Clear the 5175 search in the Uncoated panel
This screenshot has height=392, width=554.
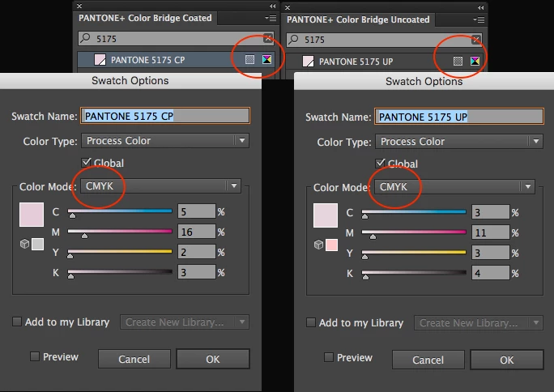click(476, 40)
